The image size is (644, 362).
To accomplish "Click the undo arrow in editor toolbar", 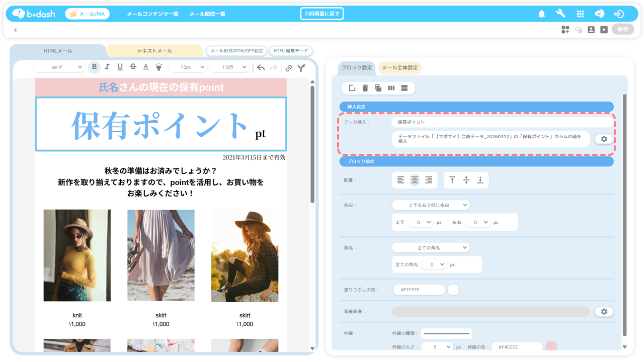I will click(x=261, y=68).
